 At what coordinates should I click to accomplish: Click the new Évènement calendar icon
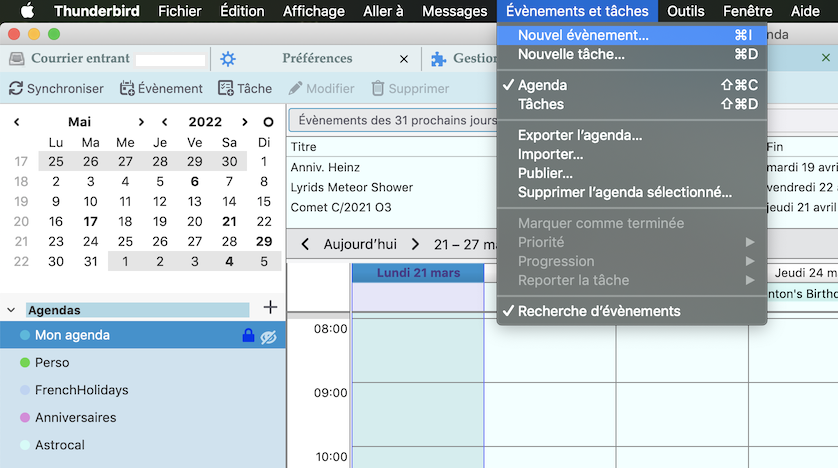click(127, 88)
